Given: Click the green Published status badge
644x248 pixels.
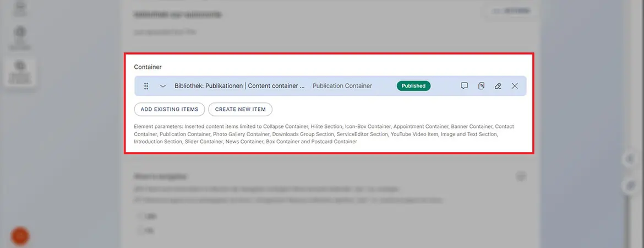Looking at the screenshot, I should 413,86.
